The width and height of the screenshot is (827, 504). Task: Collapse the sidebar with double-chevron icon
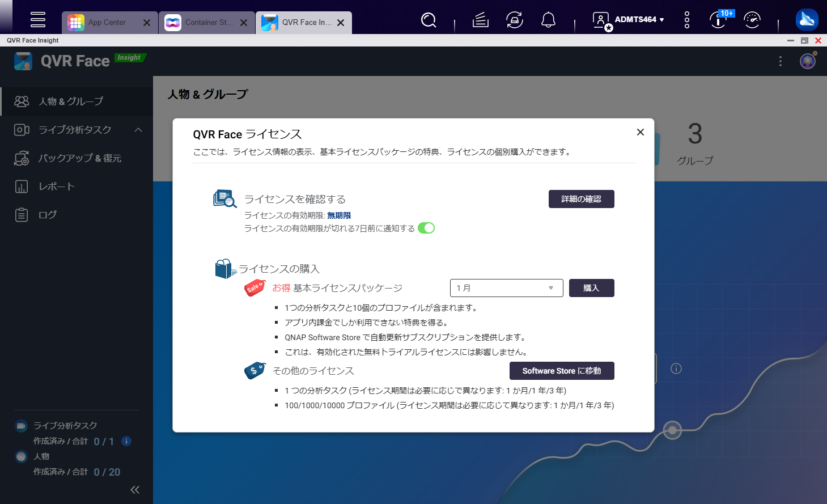(x=135, y=490)
